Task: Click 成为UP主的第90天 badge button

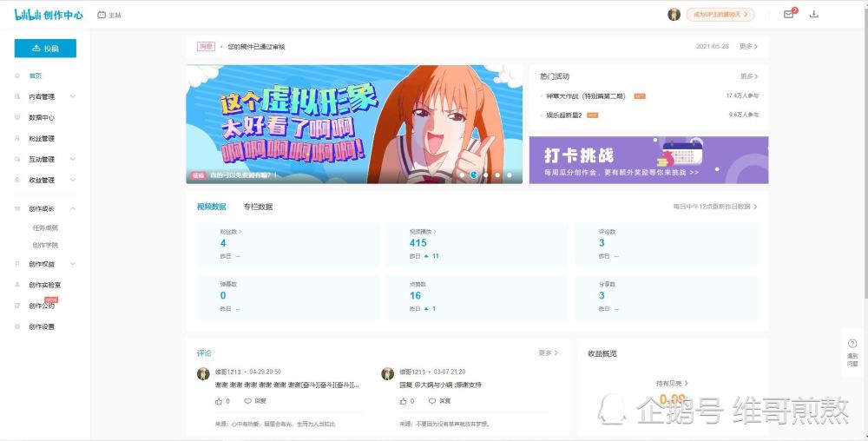Action: point(720,15)
